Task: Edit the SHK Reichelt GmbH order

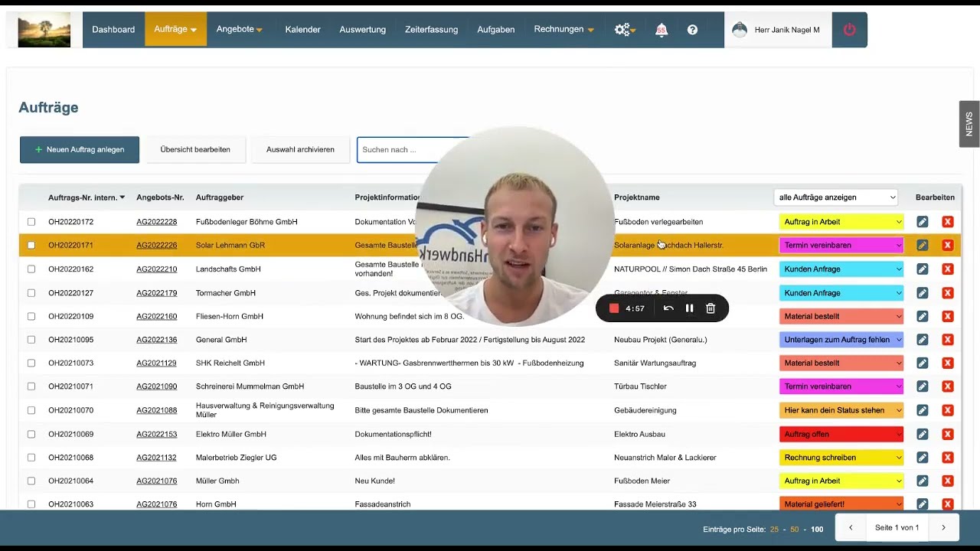Action: (x=923, y=363)
